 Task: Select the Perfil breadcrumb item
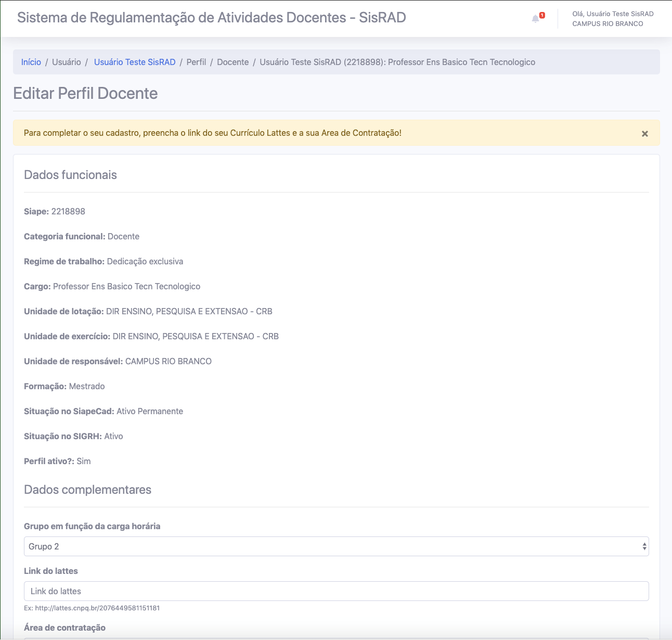(x=196, y=62)
